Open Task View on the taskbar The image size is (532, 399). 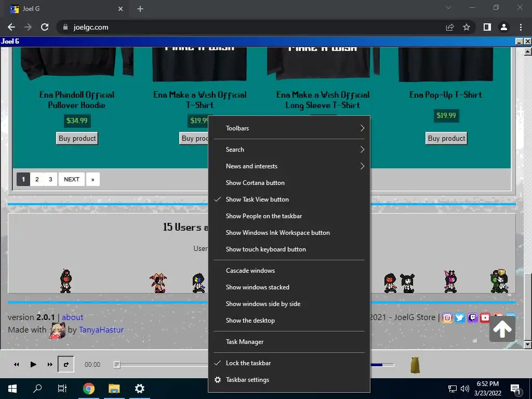62,389
